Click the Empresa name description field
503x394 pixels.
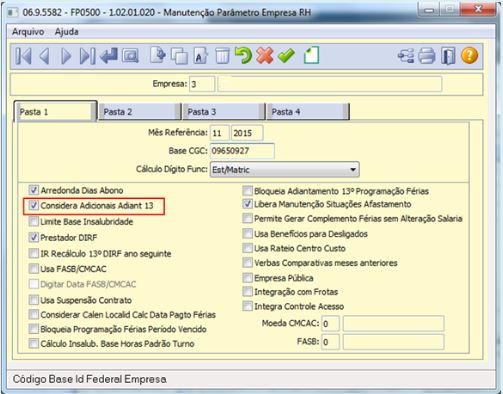330,84
